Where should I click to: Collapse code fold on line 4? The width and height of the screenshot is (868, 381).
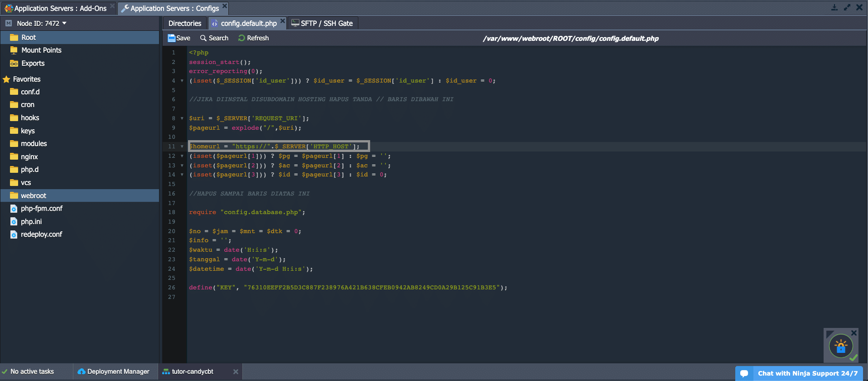click(182, 81)
